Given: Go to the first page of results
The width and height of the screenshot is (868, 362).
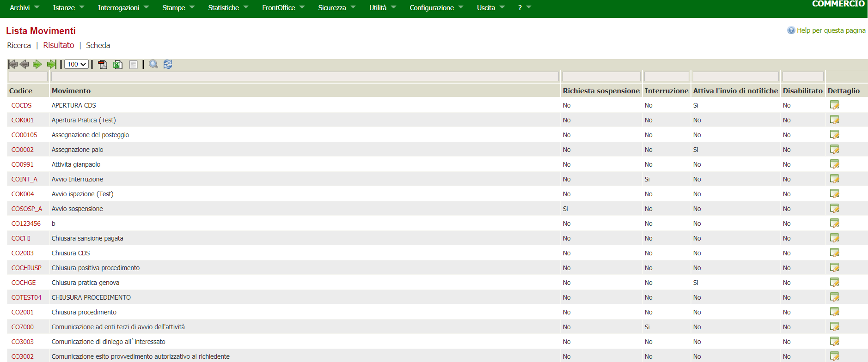Looking at the screenshot, I should [13, 64].
